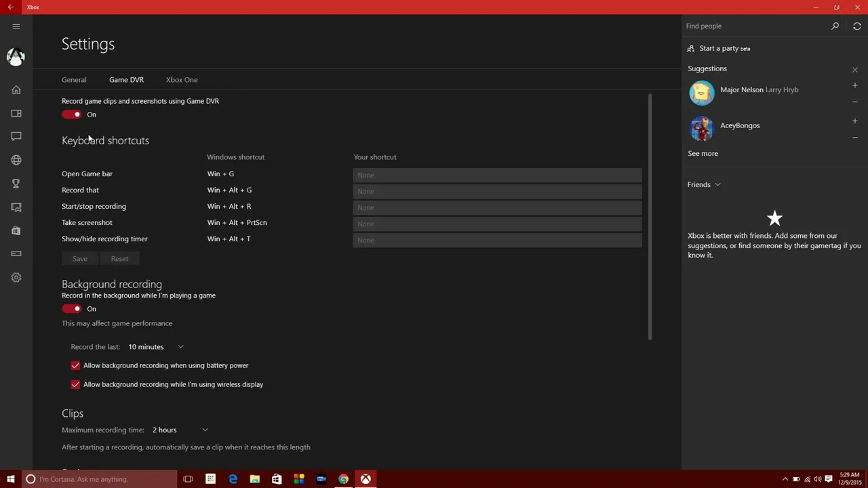Expand the Friends filter dropdown
This screenshot has width=868, height=488.
[704, 184]
